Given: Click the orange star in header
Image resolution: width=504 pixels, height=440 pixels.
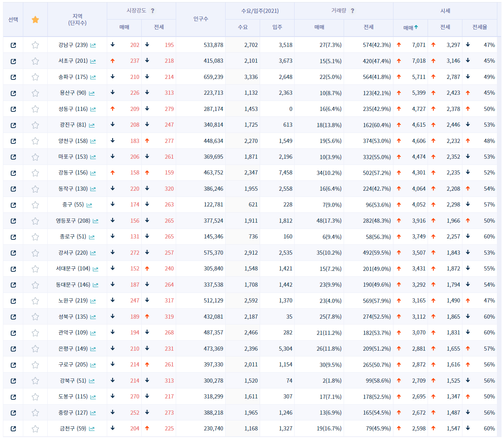Looking at the screenshot, I should [x=35, y=20].
